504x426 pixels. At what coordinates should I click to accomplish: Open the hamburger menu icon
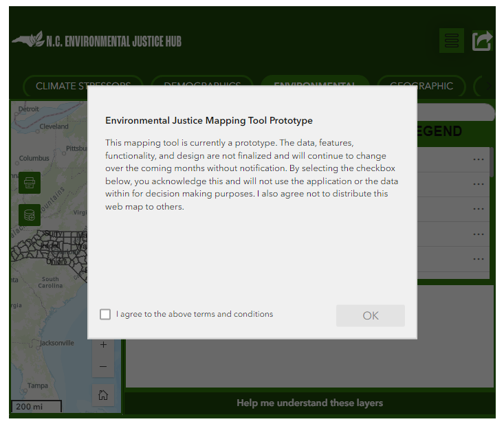click(x=451, y=41)
